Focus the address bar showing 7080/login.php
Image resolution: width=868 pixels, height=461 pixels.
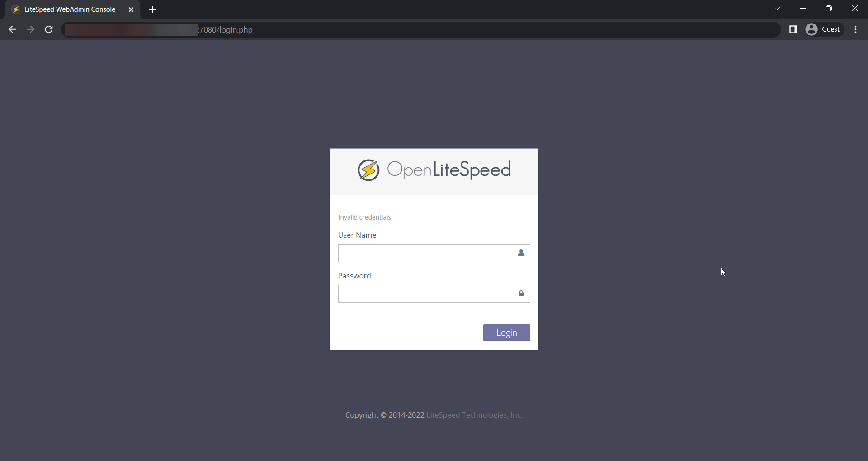[420, 30]
